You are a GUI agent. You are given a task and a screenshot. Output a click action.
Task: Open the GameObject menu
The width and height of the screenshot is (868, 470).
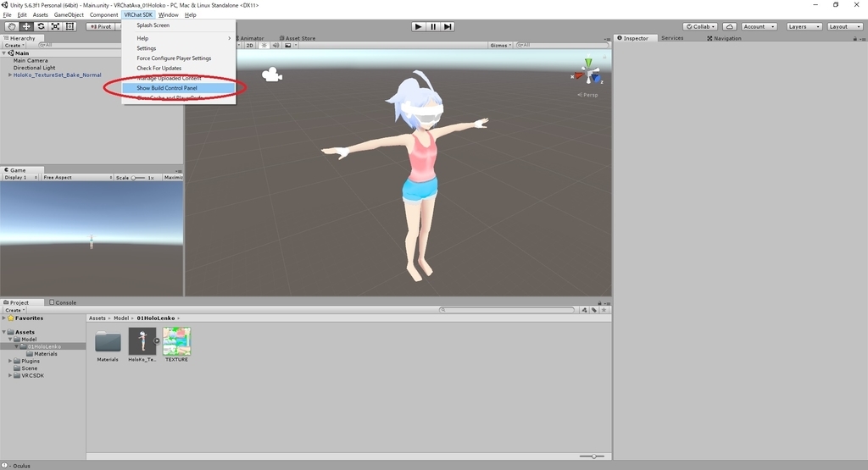[69, 15]
